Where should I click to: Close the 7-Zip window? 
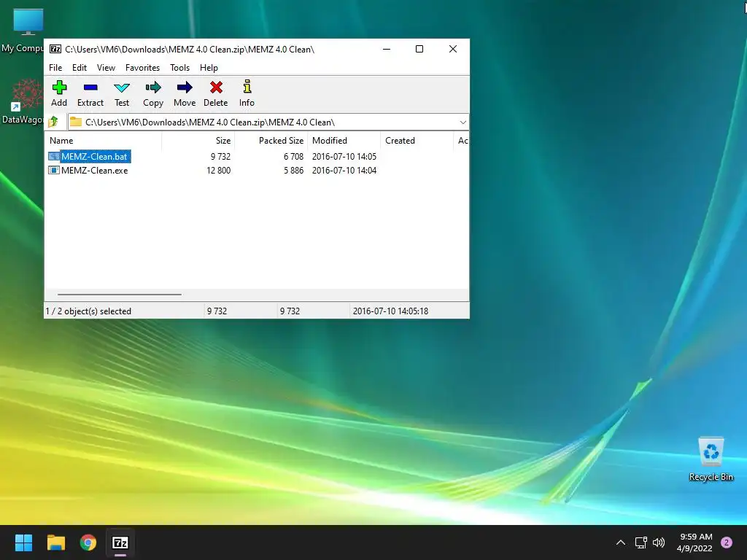click(453, 49)
